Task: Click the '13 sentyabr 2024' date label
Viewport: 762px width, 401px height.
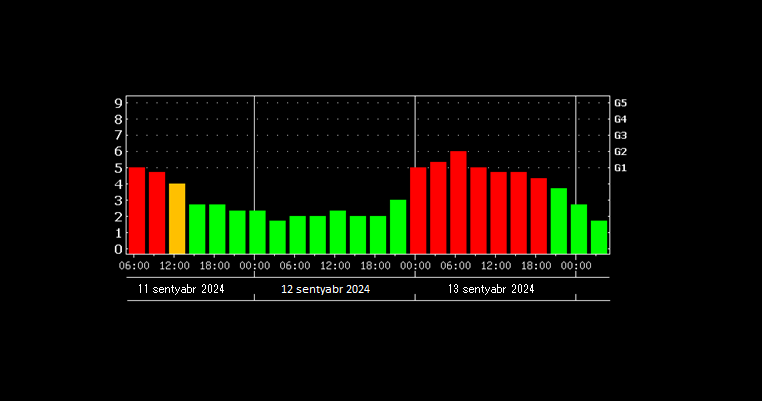Action: tap(490, 289)
